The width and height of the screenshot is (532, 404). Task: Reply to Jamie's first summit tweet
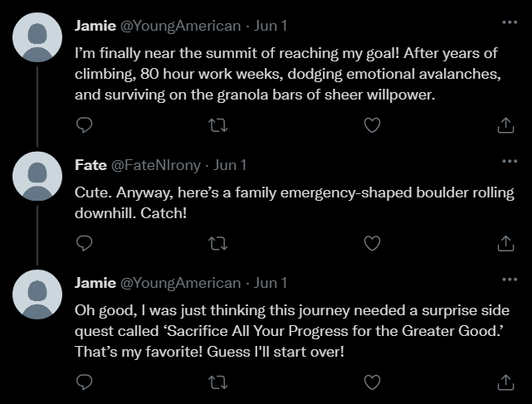pos(83,125)
